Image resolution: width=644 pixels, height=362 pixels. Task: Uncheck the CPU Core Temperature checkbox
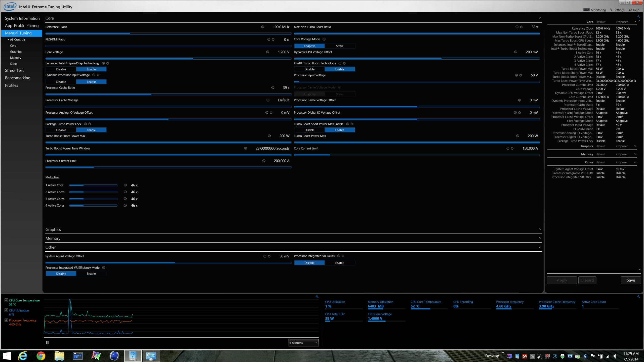coord(6,300)
